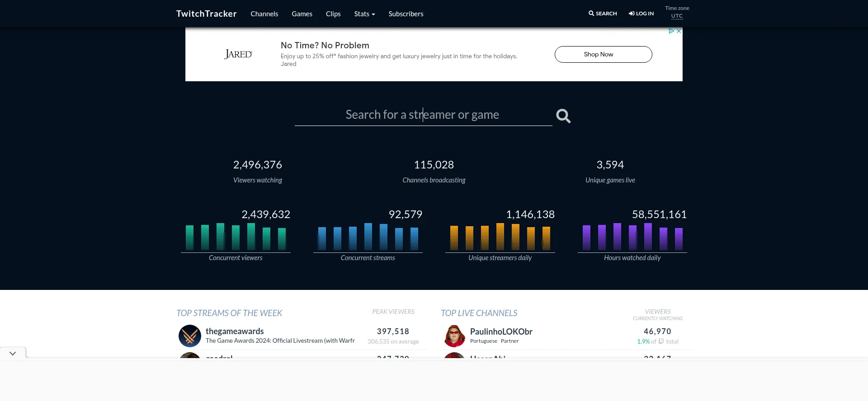
Task: Click the Shop Now ad button
Action: pyautogui.click(x=603, y=54)
